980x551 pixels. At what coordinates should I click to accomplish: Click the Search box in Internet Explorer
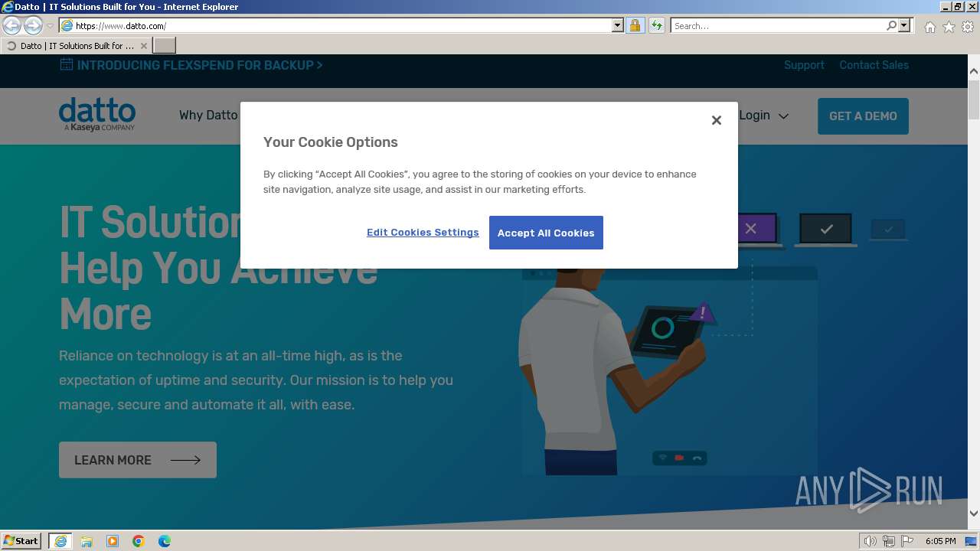coord(779,26)
